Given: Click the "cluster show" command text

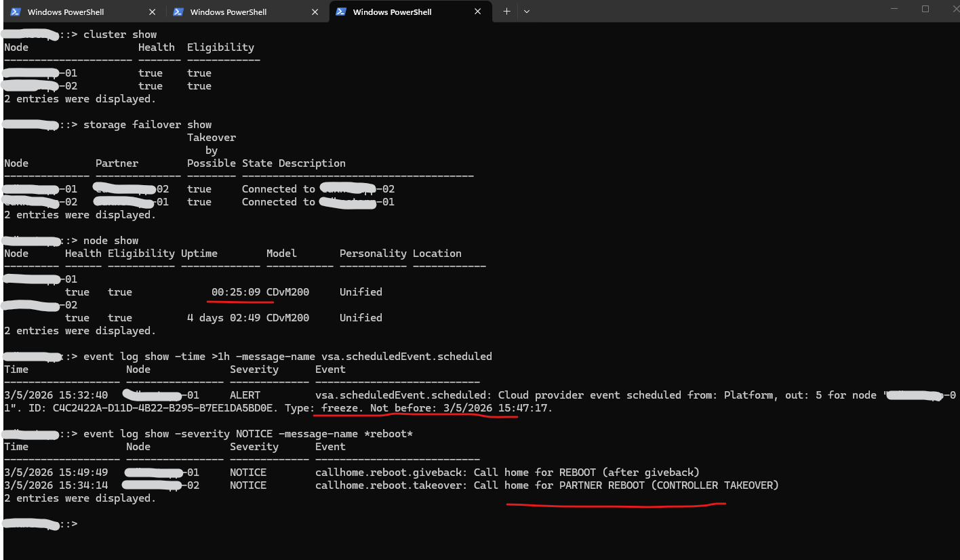Looking at the screenshot, I should click(120, 35).
